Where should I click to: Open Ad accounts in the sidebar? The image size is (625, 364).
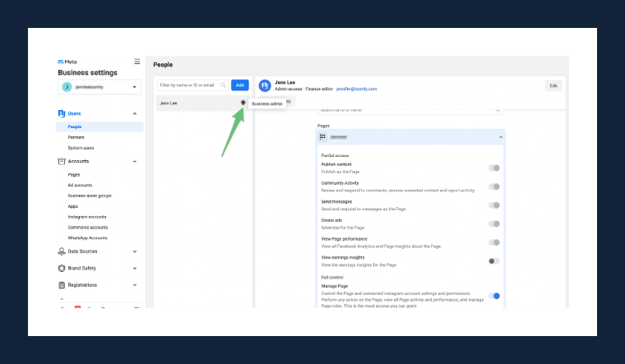(x=80, y=185)
